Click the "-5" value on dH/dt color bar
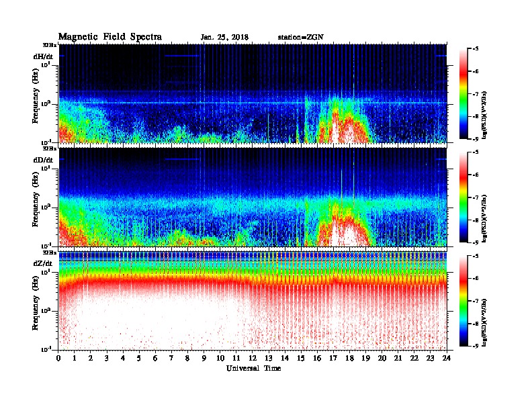532x411 pixels. click(475, 49)
